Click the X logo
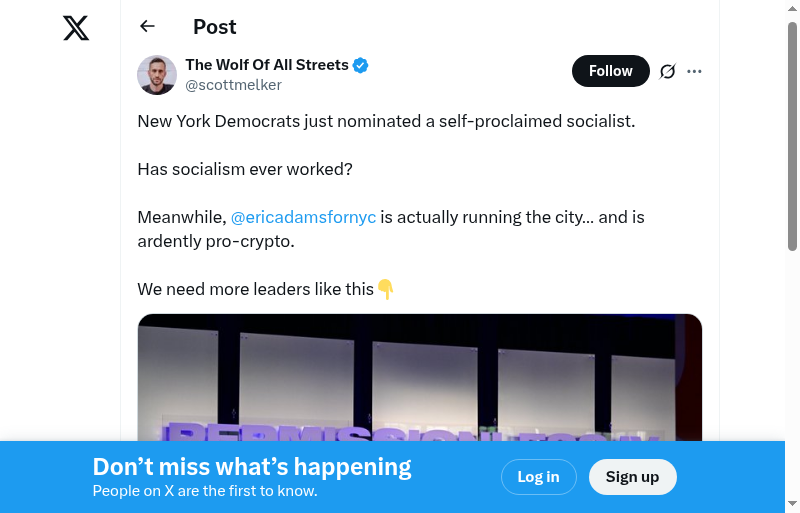 click(76, 28)
